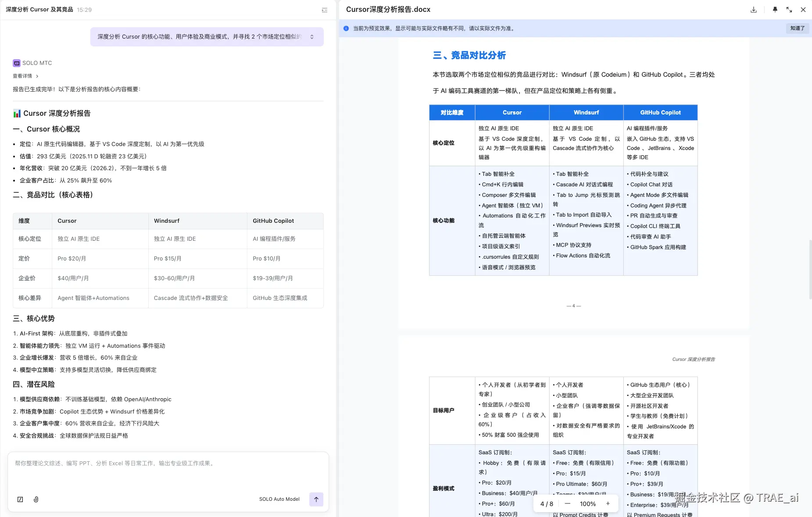Dismiss the notice with 知道了
The width and height of the screenshot is (812, 517).
(798, 29)
